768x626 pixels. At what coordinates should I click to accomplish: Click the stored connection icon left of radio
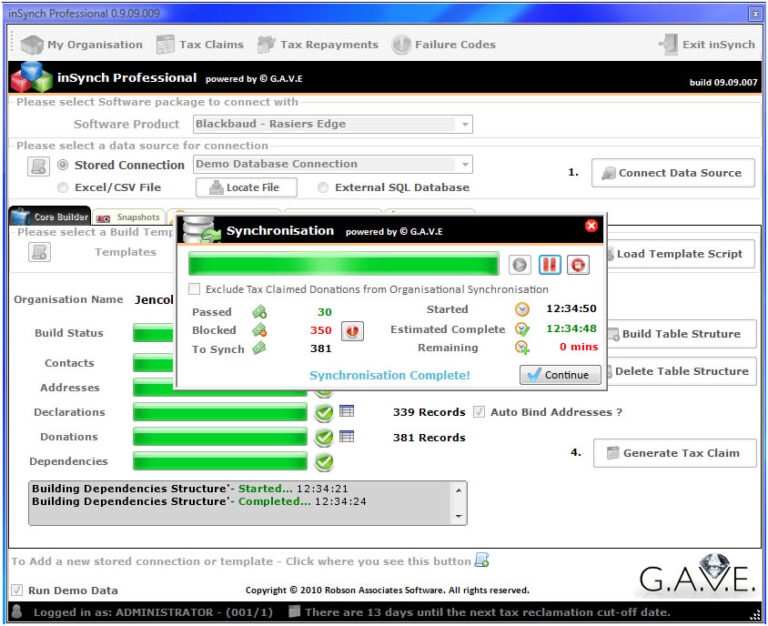click(38, 166)
